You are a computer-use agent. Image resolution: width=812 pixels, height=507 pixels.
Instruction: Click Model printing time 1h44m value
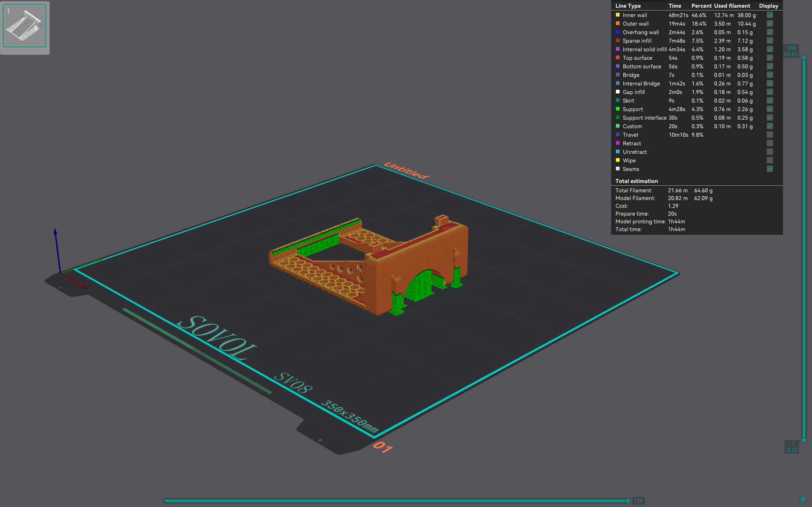(676, 221)
